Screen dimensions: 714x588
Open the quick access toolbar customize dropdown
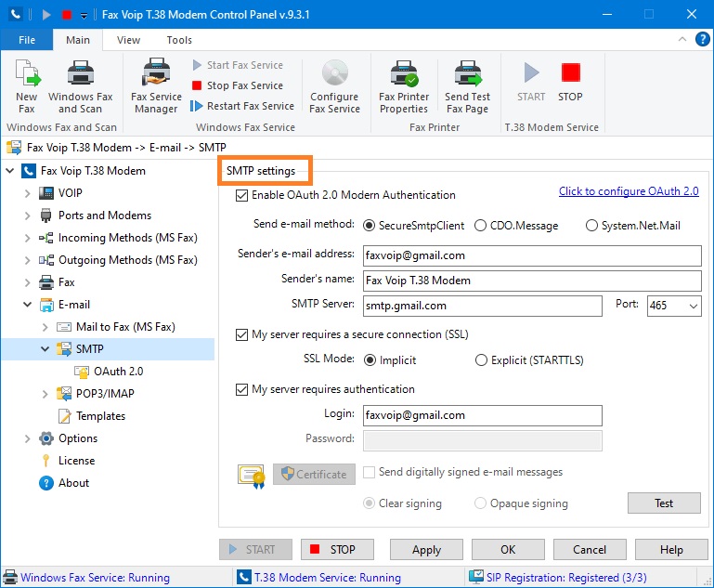tap(84, 15)
